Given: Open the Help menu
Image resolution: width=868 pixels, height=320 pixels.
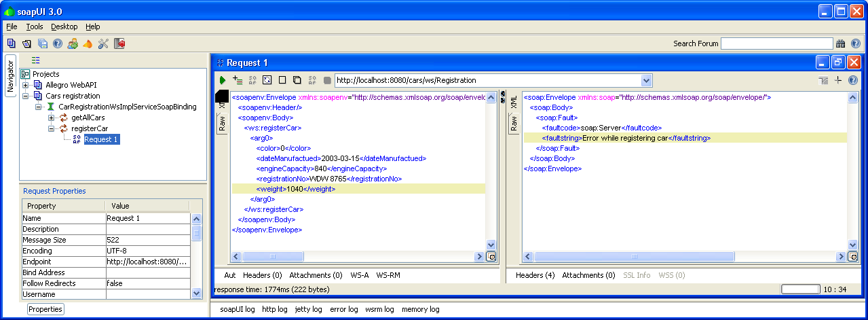Looking at the screenshot, I should 93,26.
